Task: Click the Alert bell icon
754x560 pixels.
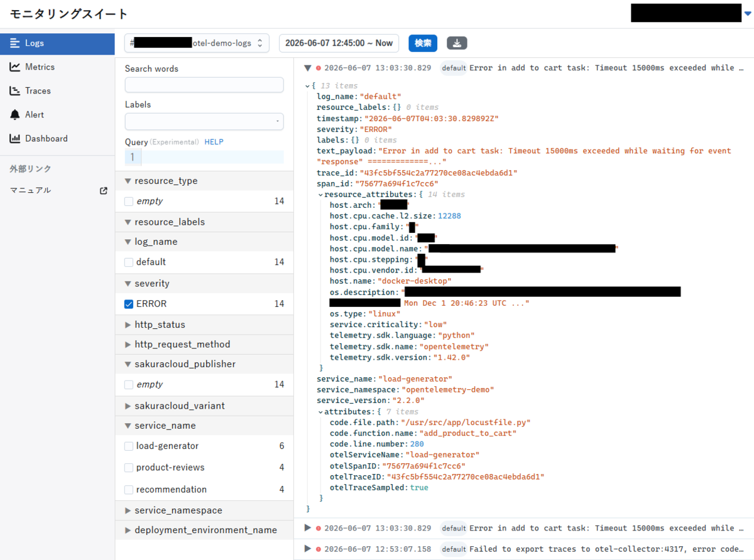Action: 14,115
